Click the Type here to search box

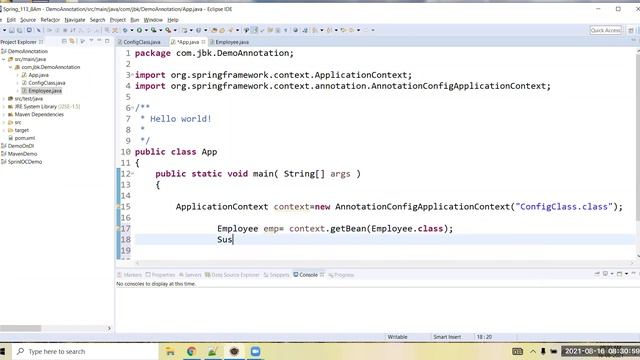point(86,351)
